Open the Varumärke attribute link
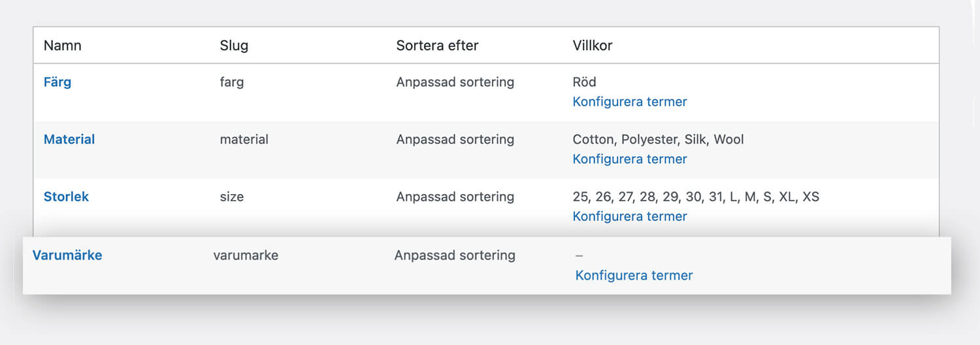This screenshot has width=980, height=345. pyautogui.click(x=67, y=255)
